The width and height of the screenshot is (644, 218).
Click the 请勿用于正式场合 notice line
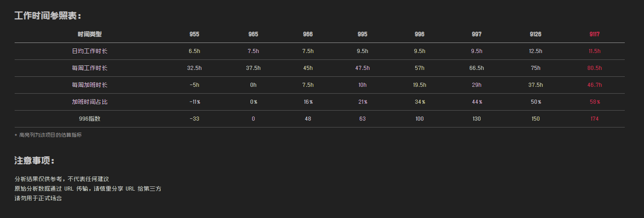click(x=38, y=198)
